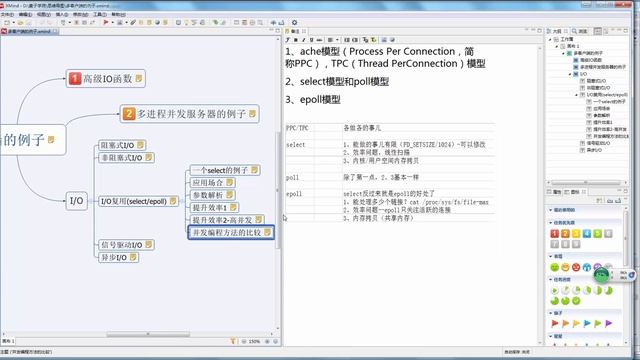This screenshot has width=640, height=360.
Task: Add the purple flag marker
Action: coord(608,323)
